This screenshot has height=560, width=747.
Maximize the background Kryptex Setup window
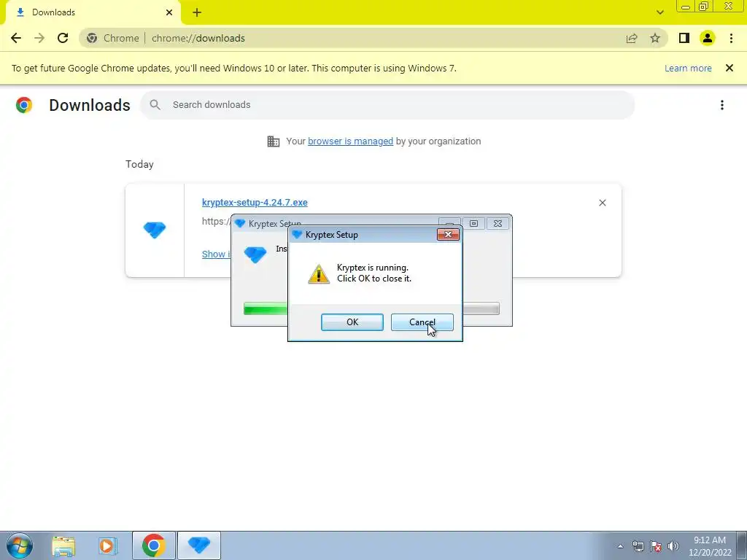click(473, 223)
